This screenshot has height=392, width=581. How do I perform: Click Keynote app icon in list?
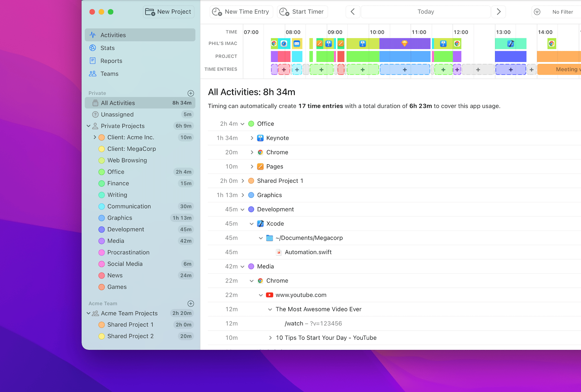260,138
